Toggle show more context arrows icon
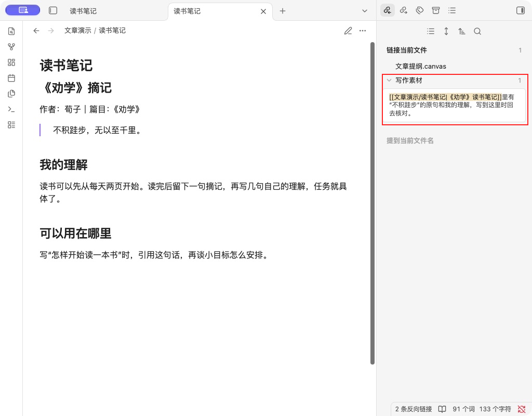Screen dimensions: 532x416 [x=446, y=31]
